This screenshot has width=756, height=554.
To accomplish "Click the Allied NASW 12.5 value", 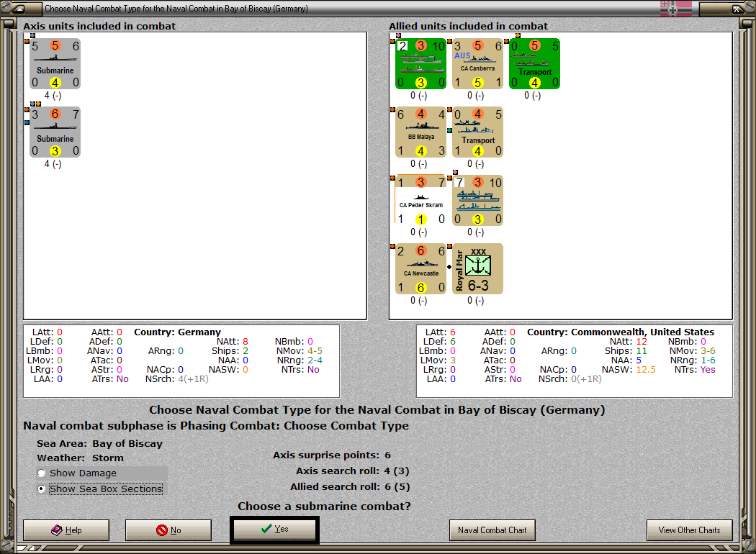I will click(x=646, y=370).
